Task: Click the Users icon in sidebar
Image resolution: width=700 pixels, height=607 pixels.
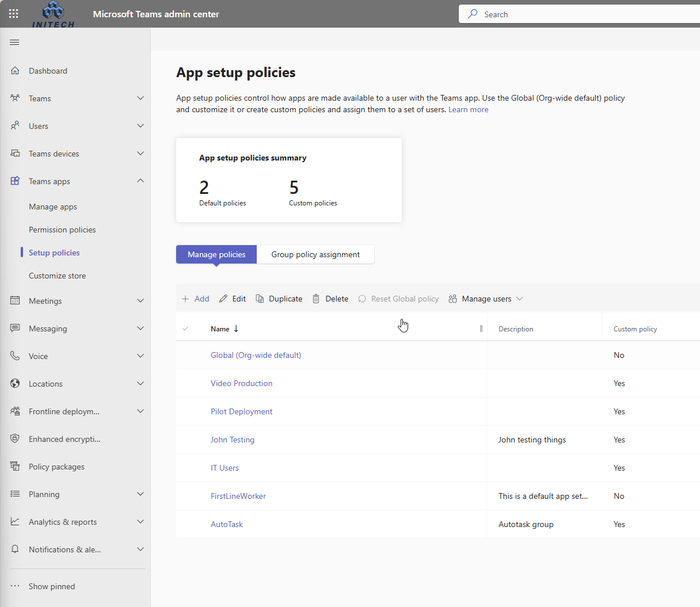Action: point(15,126)
